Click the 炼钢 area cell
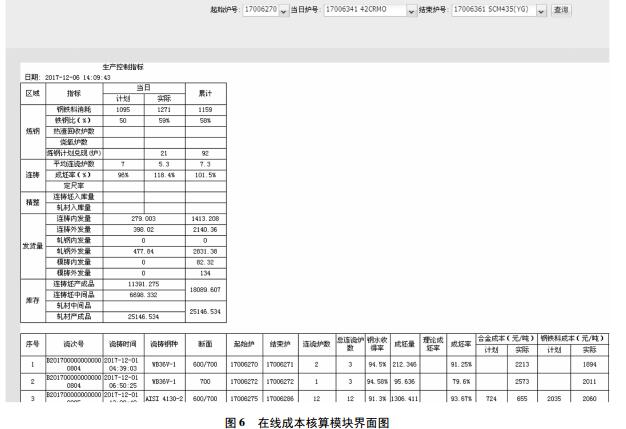This screenshot has height=429, width=626. coord(32,130)
